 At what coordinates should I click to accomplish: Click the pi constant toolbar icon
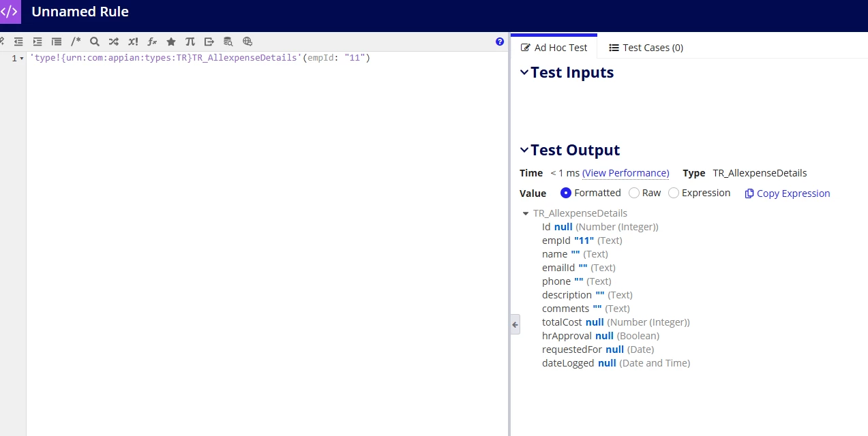click(x=190, y=42)
